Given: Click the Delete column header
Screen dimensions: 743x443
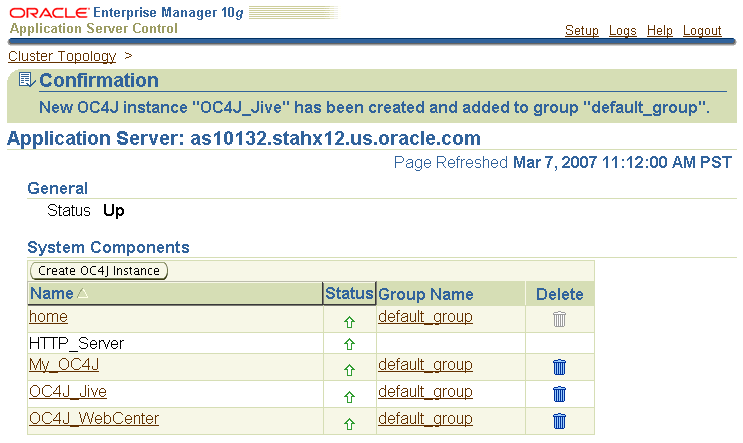Looking at the screenshot, I should point(559,294).
